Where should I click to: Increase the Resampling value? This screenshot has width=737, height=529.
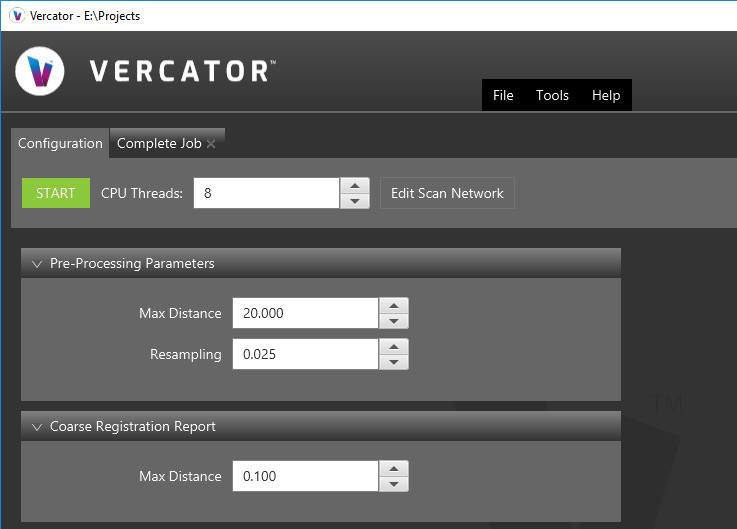394,347
